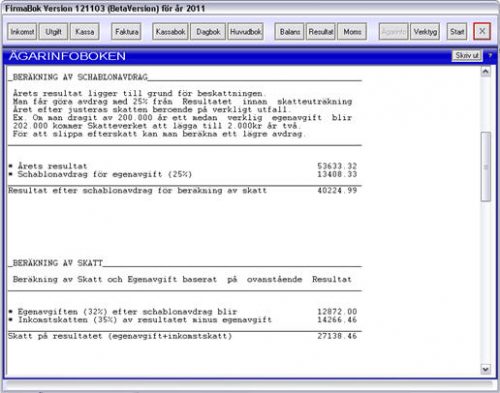
Task: Click the Kassa toolbar button
Action: [85, 32]
